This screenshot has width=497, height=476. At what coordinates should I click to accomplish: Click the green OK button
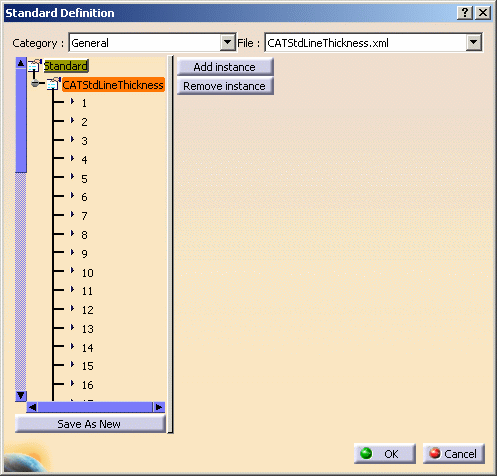(x=385, y=454)
